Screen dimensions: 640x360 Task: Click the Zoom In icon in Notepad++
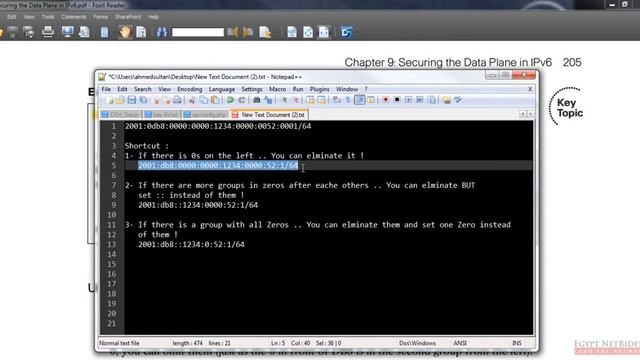click(x=284, y=100)
